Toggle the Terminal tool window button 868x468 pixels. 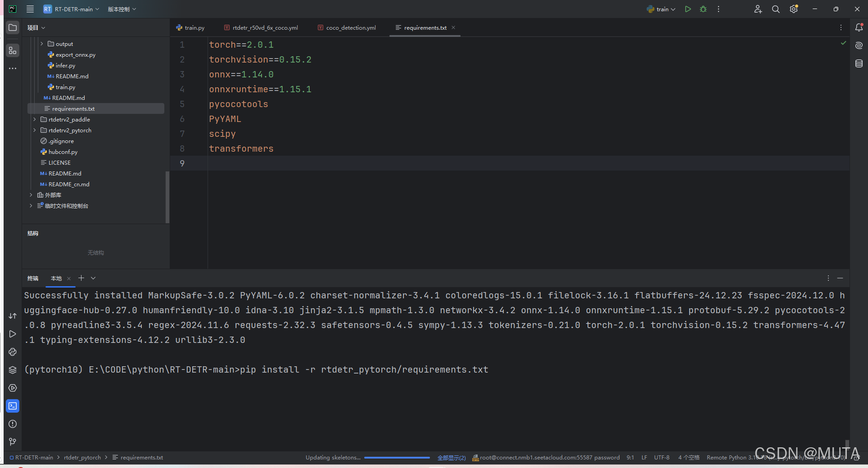coord(13,406)
